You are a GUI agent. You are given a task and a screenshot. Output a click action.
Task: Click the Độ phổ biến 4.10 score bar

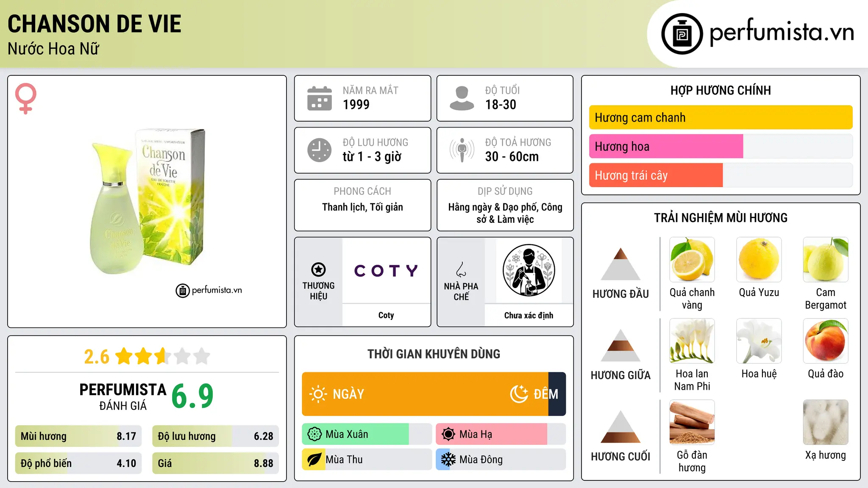click(x=78, y=463)
